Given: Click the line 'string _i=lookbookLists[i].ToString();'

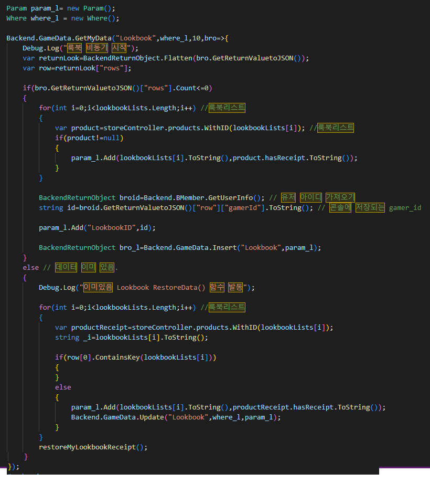Looking at the screenshot, I should click(x=131, y=337).
